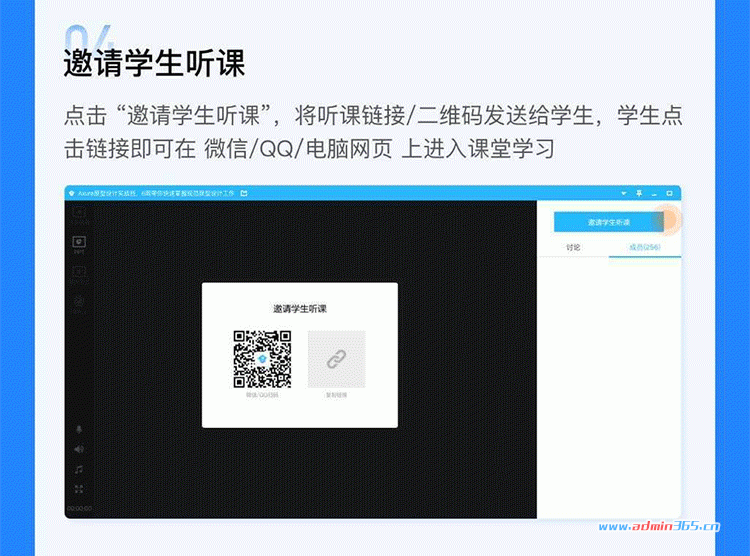
Task: Toggle the microphone icon
Action: pos(79,429)
